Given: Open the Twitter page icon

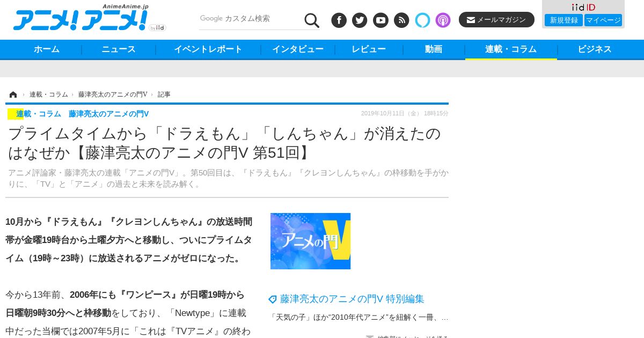Looking at the screenshot, I should [360, 20].
